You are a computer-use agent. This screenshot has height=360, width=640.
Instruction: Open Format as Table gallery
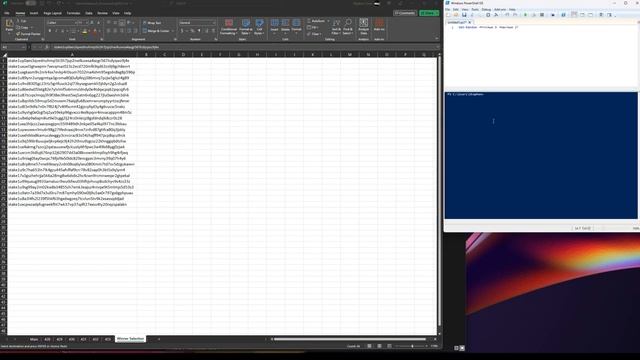coord(246,27)
